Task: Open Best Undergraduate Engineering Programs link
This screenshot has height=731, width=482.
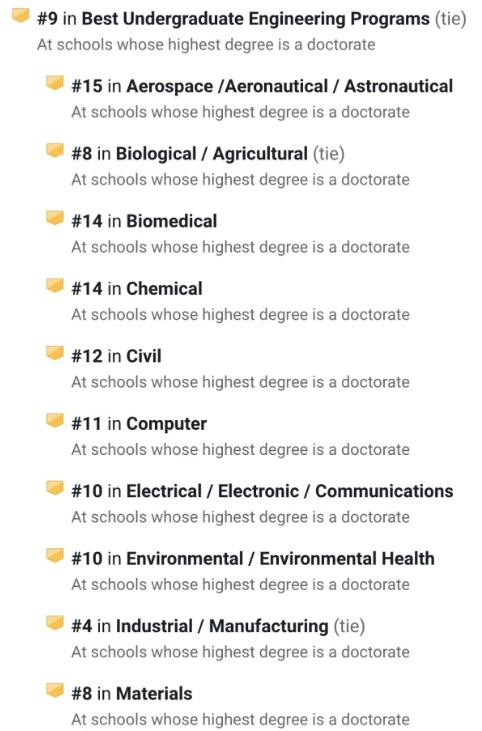Action: (255, 19)
